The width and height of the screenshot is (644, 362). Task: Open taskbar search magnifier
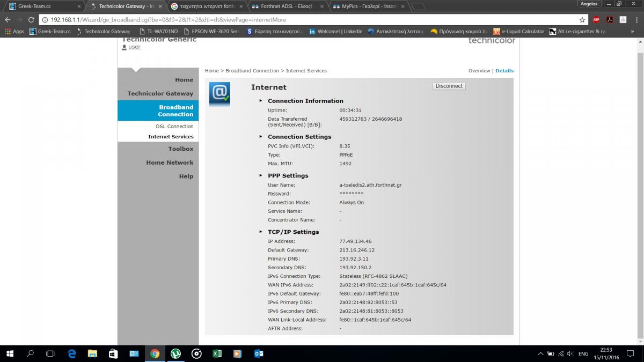[x=30, y=353]
